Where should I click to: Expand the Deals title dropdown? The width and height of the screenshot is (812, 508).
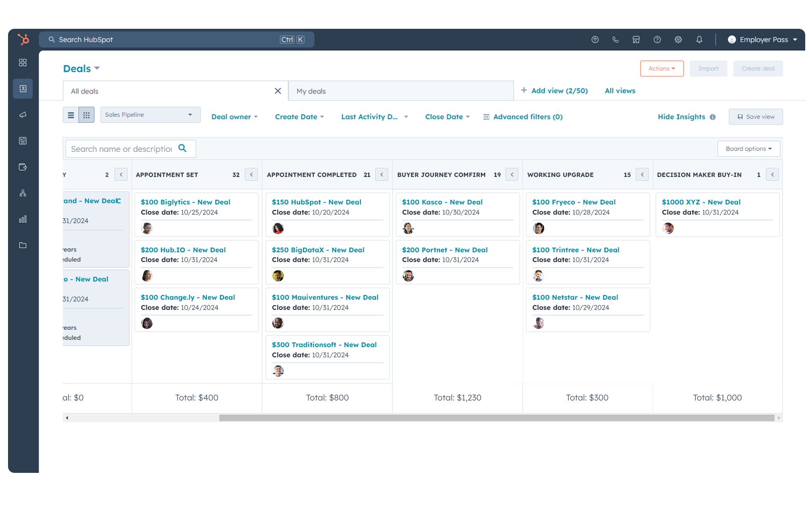pos(81,69)
